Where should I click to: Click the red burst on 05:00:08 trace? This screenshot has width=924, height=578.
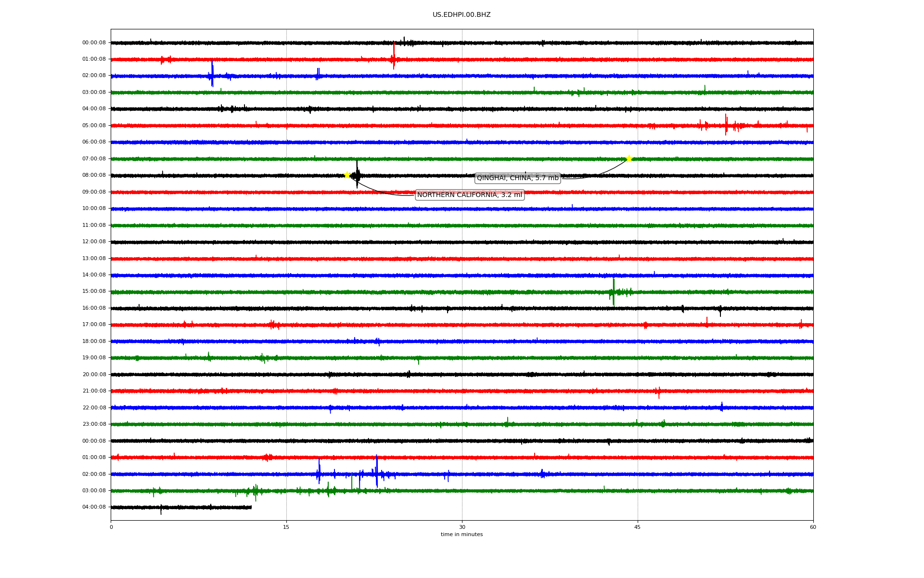pos(726,125)
